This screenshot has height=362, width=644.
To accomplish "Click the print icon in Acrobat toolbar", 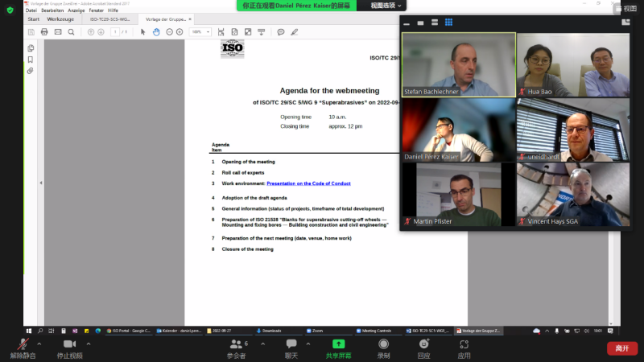I will (44, 32).
